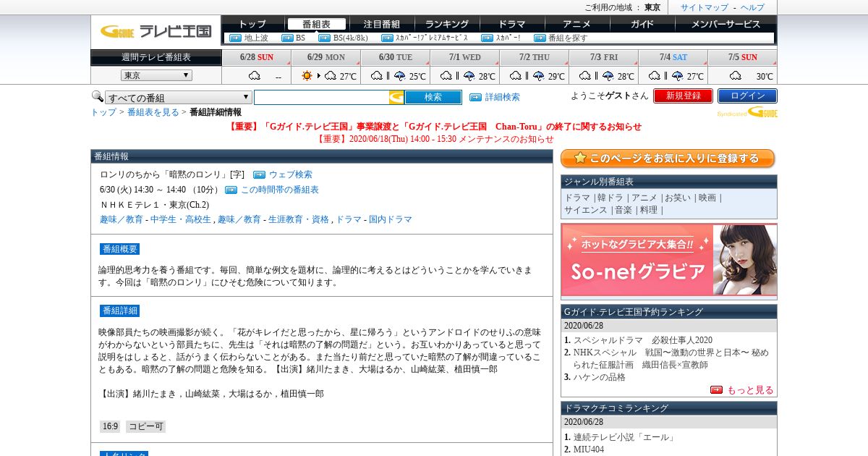
Task: Click the search keyword input field
Action: 321,97
